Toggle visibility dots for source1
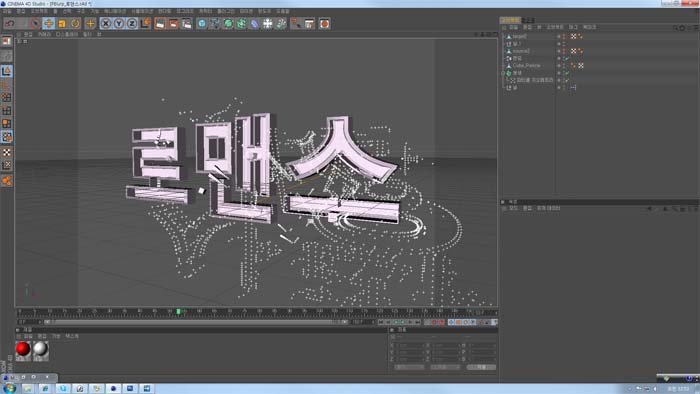The height and width of the screenshot is (394, 700). tap(564, 51)
